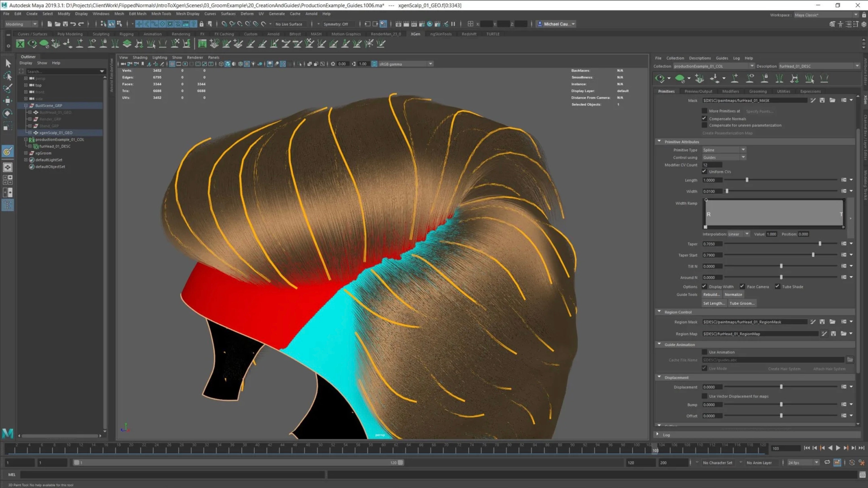
Task: Click the Michael Cau... account button
Action: [556, 24]
